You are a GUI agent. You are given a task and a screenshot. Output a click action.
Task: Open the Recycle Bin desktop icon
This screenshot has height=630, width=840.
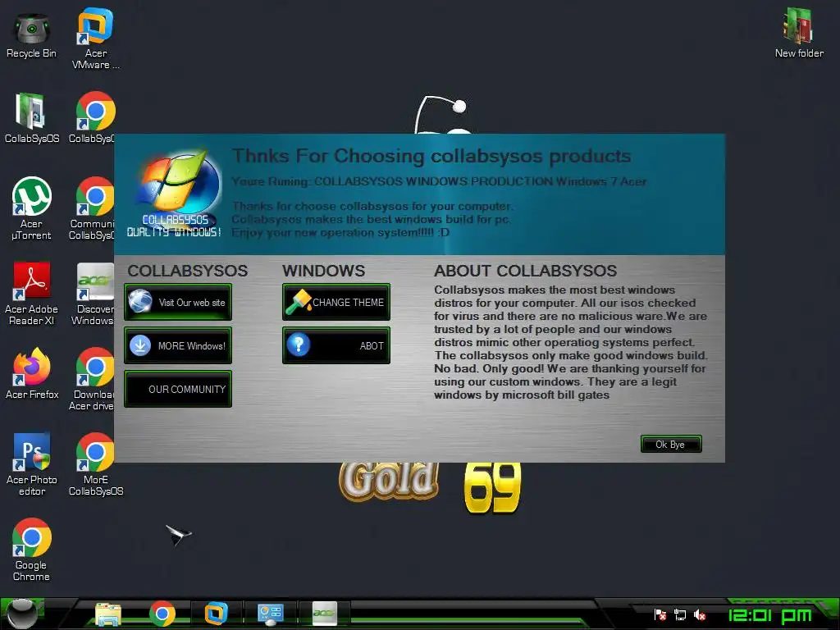click(x=31, y=35)
